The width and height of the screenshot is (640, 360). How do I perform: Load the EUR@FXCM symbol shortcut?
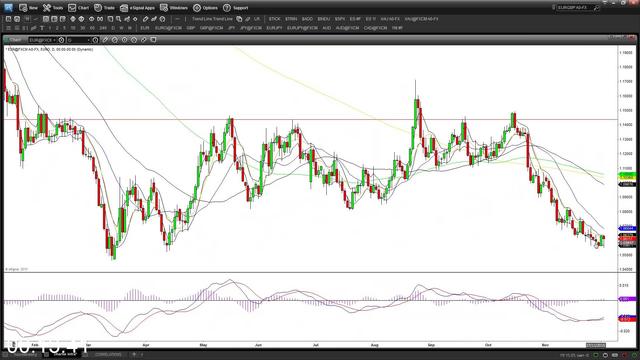tap(168, 28)
